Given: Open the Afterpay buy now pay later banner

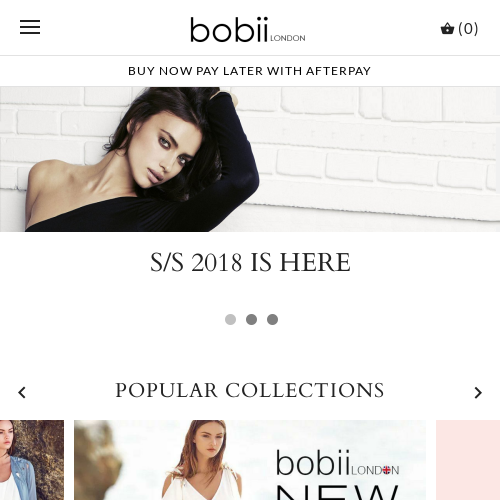Looking at the screenshot, I should point(250,71).
